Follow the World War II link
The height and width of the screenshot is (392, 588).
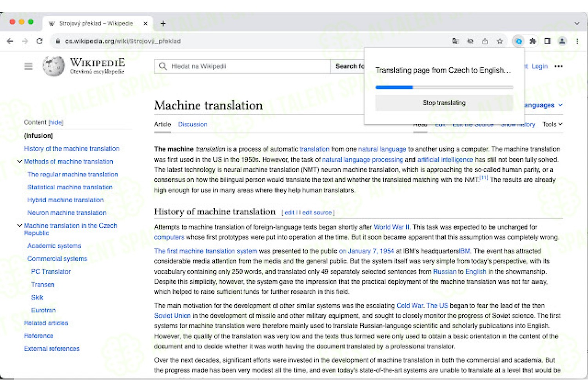coord(391,227)
